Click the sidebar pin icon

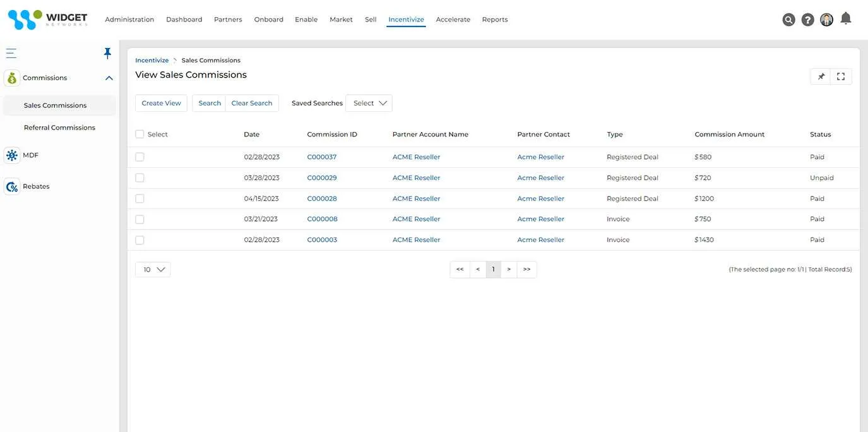(x=107, y=53)
